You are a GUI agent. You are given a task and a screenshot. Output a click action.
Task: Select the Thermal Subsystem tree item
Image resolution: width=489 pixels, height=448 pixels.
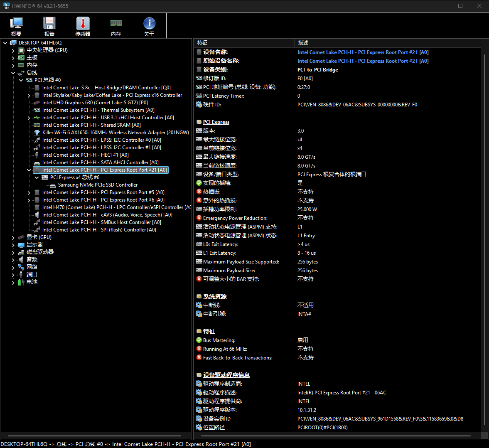pyautogui.click(x=98, y=110)
